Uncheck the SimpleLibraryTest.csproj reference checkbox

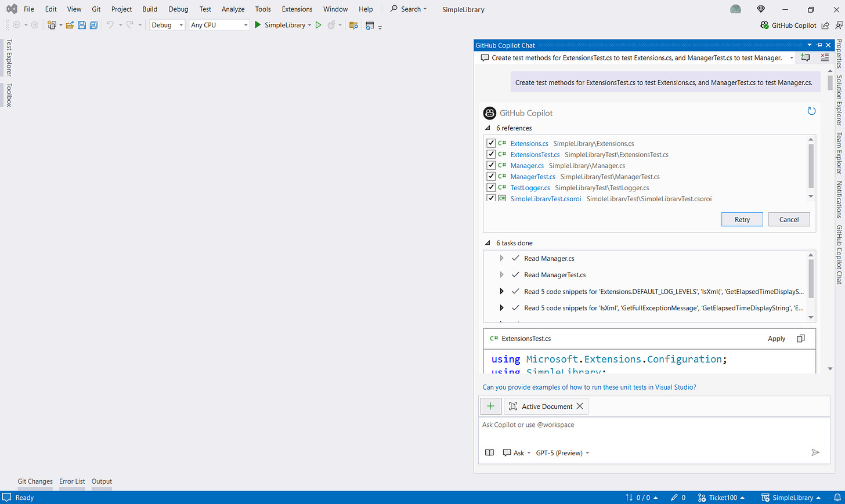tap(491, 198)
